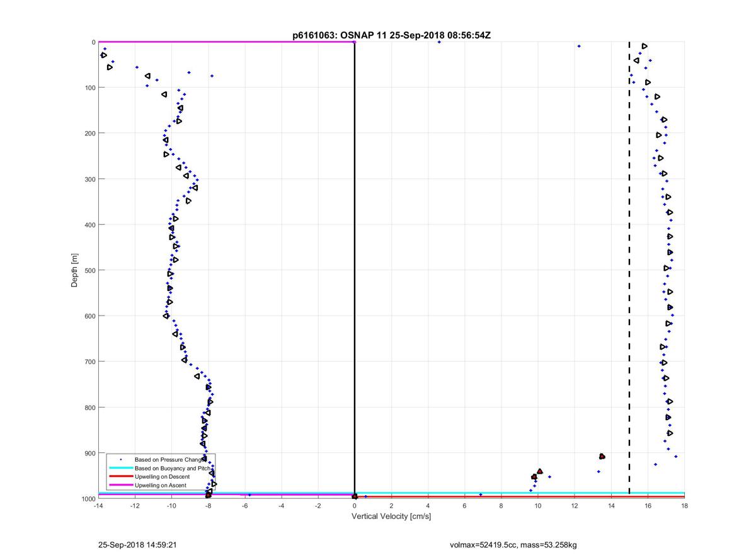
Task: Click legend entry 'Upwelling on Descent'
Action: (x=162, y=477)
